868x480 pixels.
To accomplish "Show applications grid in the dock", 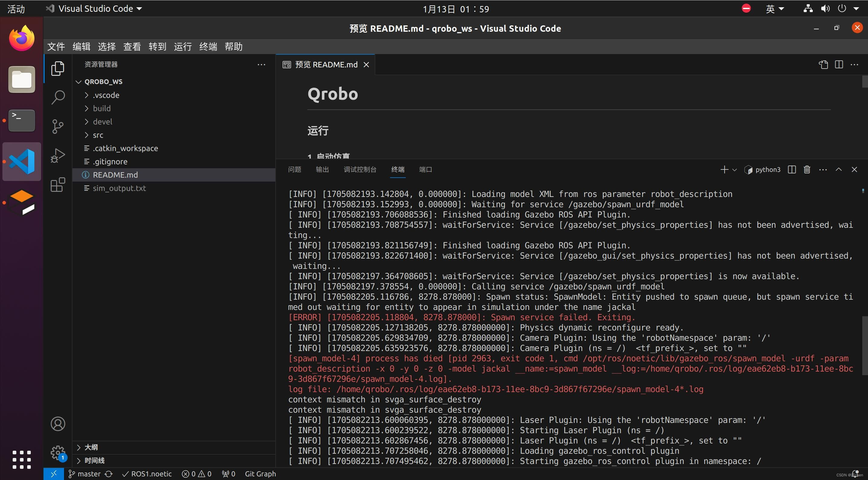I will 21,459.
